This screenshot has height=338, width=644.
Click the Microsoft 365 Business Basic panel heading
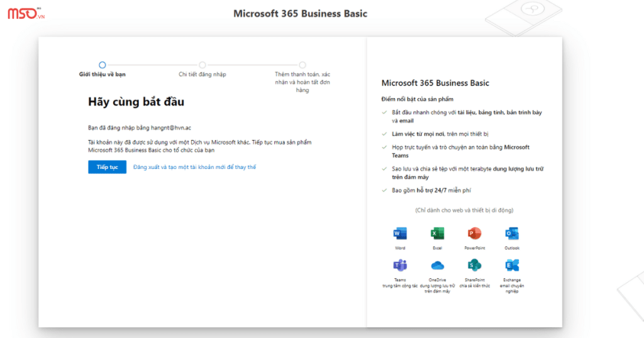[x=435, y=83]
